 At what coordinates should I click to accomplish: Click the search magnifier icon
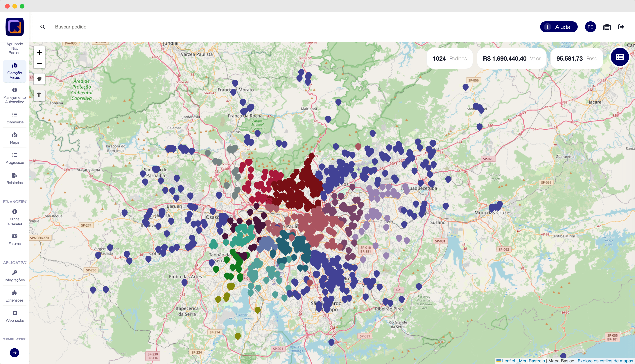click(x=42, y=27)
